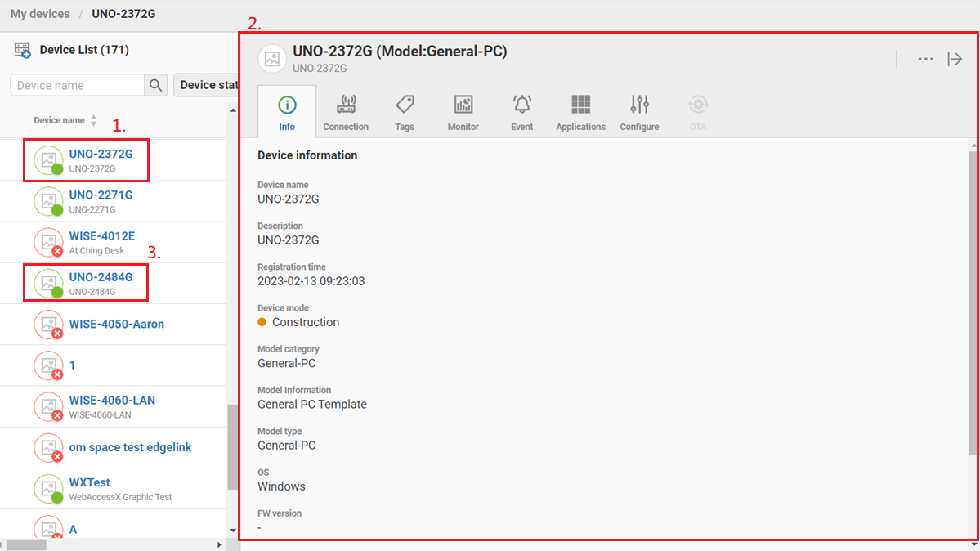Click the Device name search field
Screen dimensions: 980x551
coord(78,85)
